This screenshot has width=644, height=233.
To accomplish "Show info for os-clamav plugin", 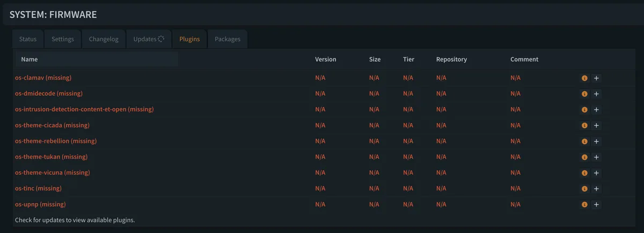I will (x=584, y=78).
